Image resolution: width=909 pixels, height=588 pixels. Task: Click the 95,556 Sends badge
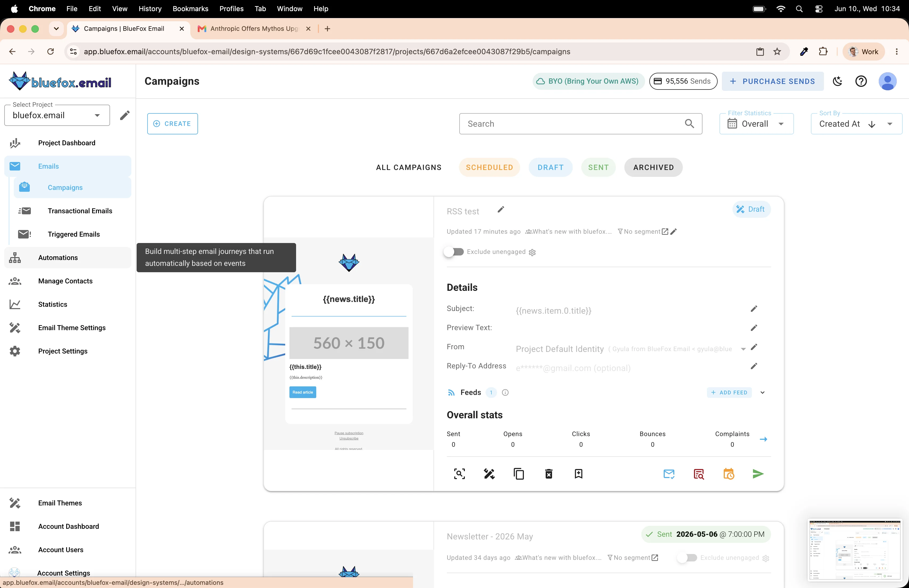point(683,81)
